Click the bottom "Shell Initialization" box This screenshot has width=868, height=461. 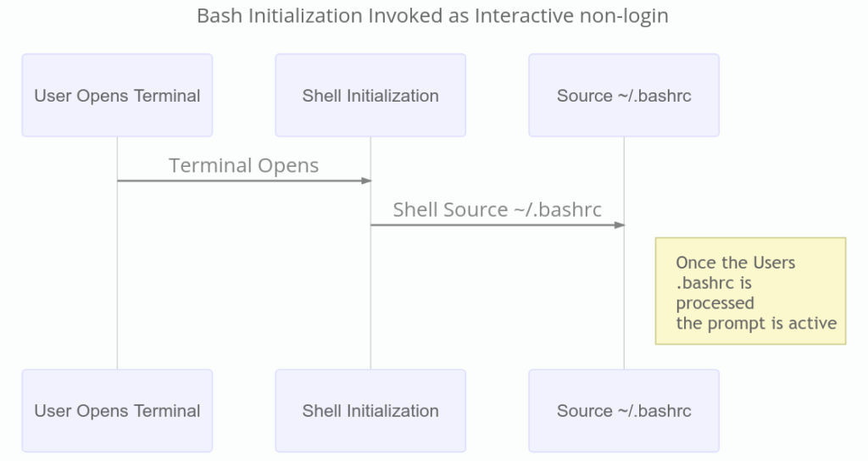pyautogui.click(x=370, y=411)
